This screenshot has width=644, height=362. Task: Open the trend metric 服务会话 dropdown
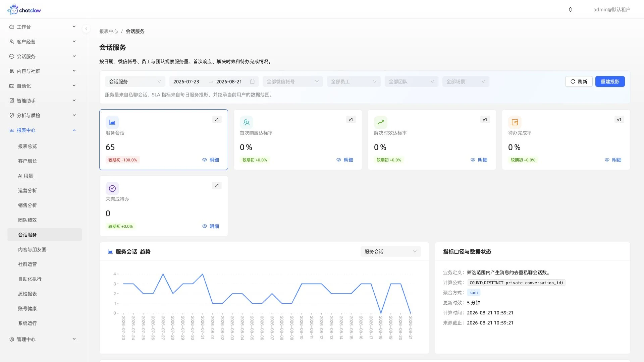(391, 252)
